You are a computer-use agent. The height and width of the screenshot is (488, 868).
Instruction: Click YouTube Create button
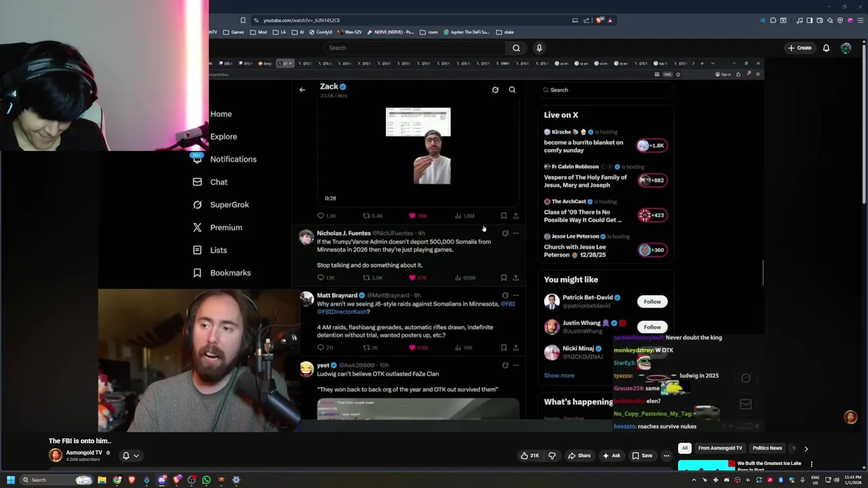tap(800, 48)
